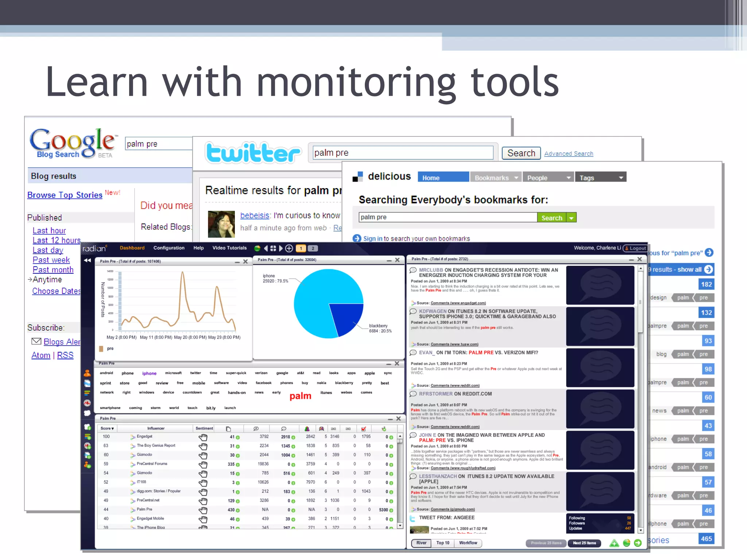The width and height of the screenshot is (747, 560).
Task: Click the blue document icon in Radian6 sidebar
Action: [x=87, y=383]
